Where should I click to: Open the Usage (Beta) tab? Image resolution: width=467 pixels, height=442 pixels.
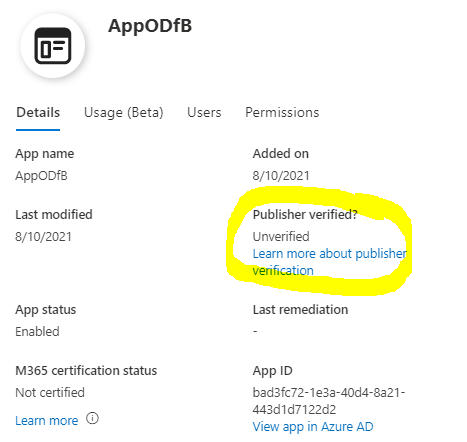coord(124,113)
